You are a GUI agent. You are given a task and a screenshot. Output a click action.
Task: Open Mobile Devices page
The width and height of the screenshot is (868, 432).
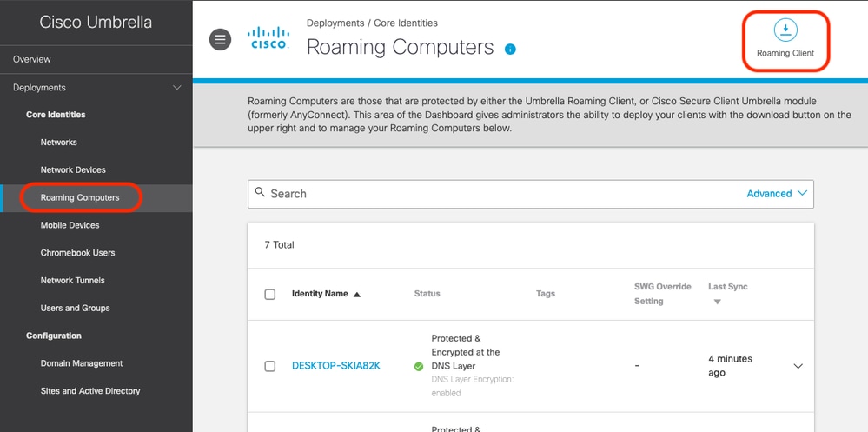pos(70,225)
